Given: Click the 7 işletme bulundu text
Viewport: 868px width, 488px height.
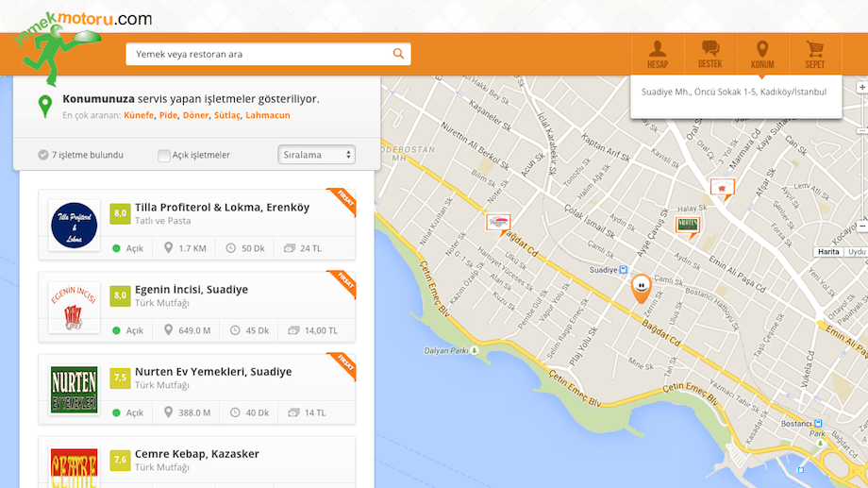Looking at the screenshot, I should 88,155.
